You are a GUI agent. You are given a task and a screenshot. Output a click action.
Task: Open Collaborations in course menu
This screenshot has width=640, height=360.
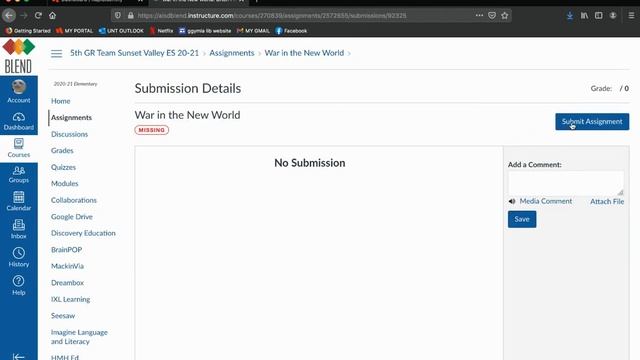point(74,200)
